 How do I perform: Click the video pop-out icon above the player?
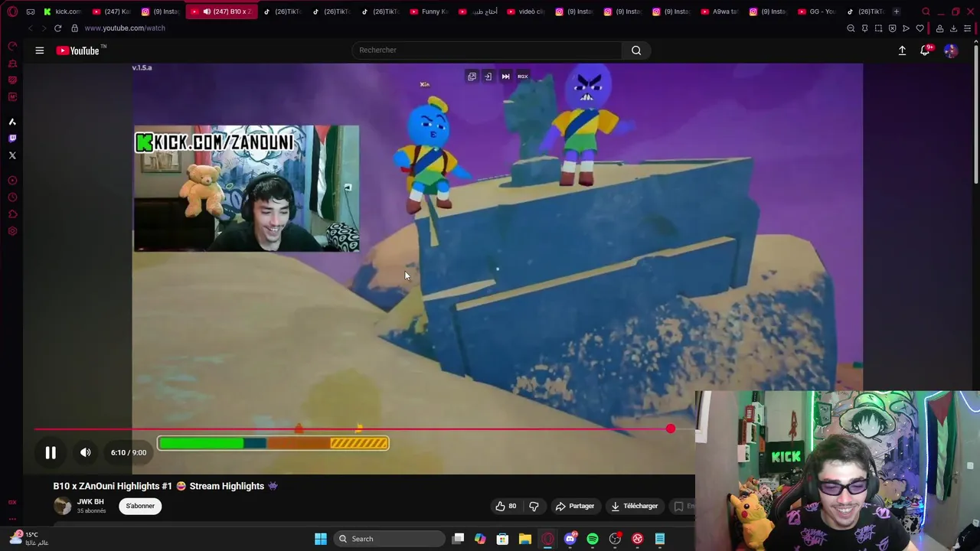point(472,77)
